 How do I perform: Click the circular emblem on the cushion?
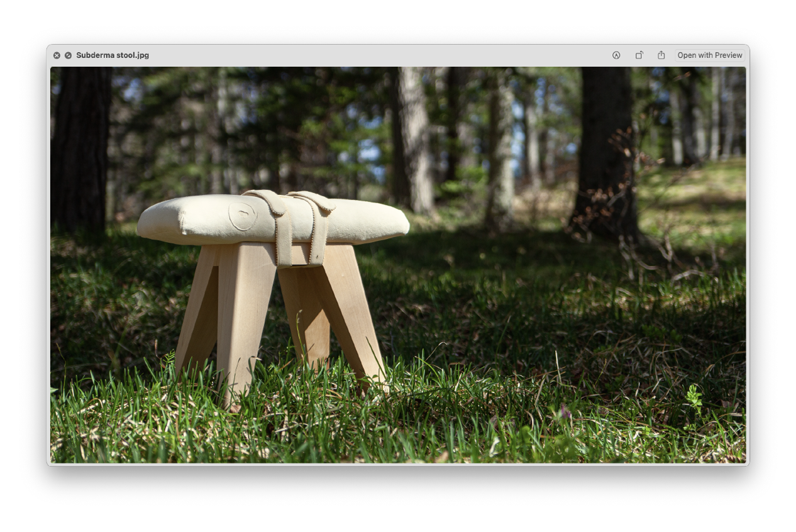(242, 216)
